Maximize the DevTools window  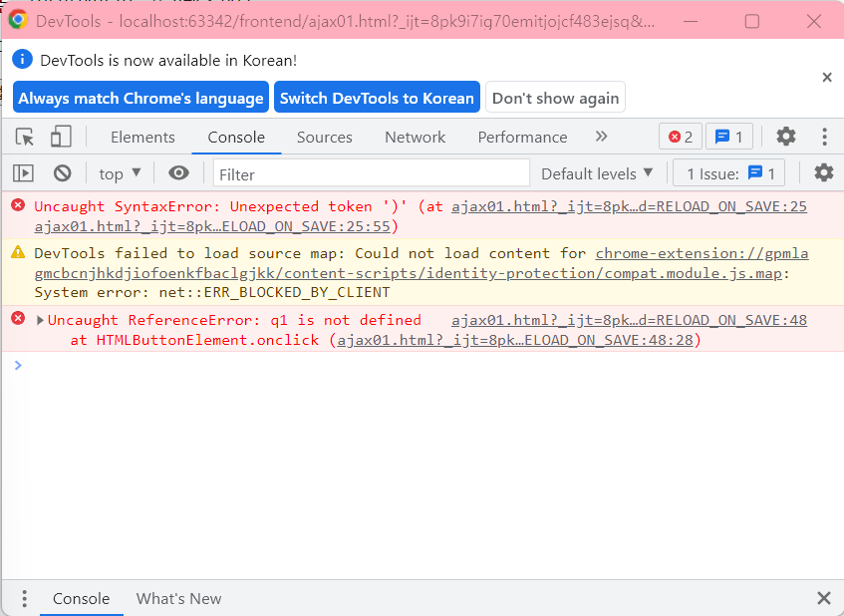[752, 21]
